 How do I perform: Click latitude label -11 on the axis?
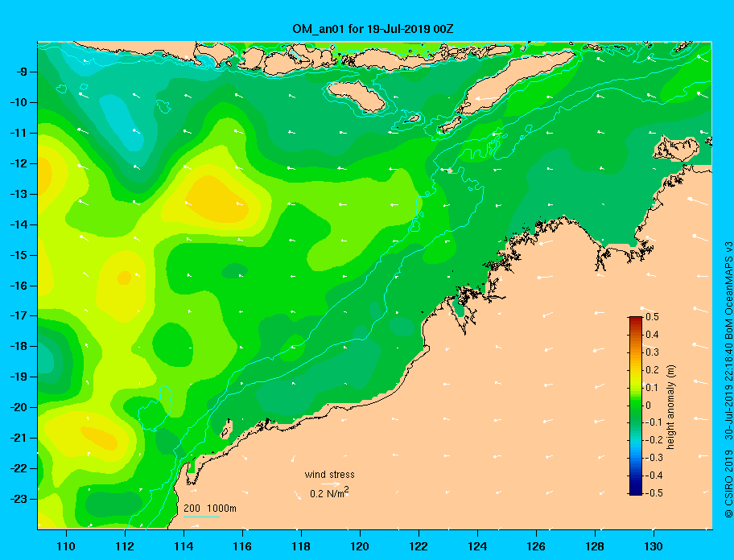(19, 133)
